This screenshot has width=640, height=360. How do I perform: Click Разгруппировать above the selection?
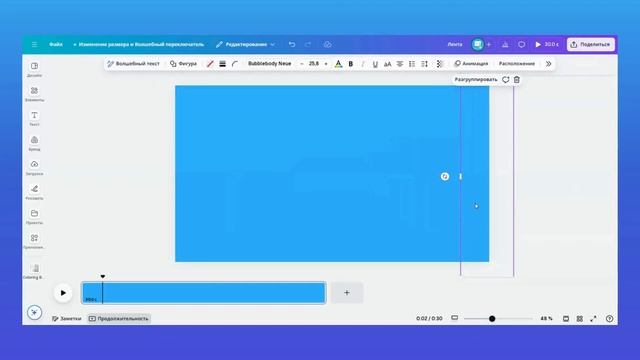pyautogui.click(x=476, y=80)
